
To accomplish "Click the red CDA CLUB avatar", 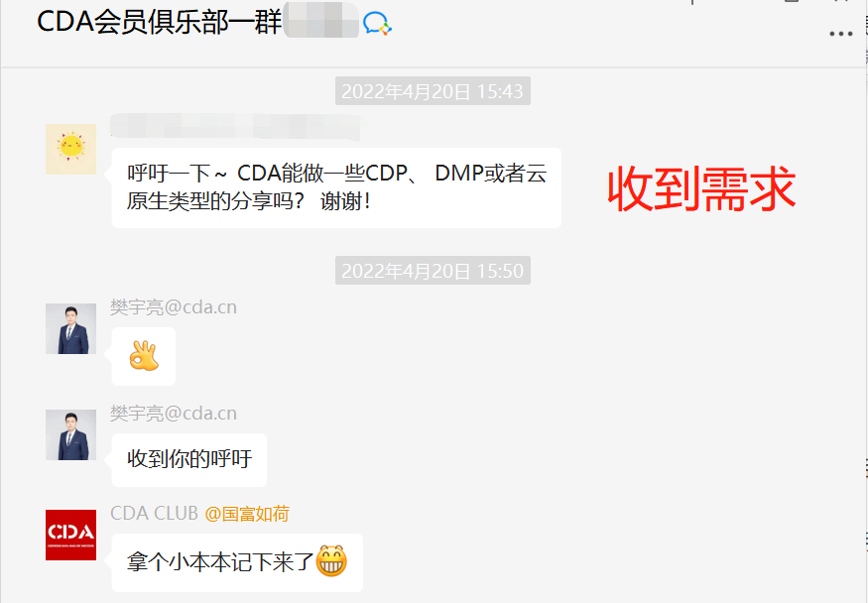I will pos(70,535).
